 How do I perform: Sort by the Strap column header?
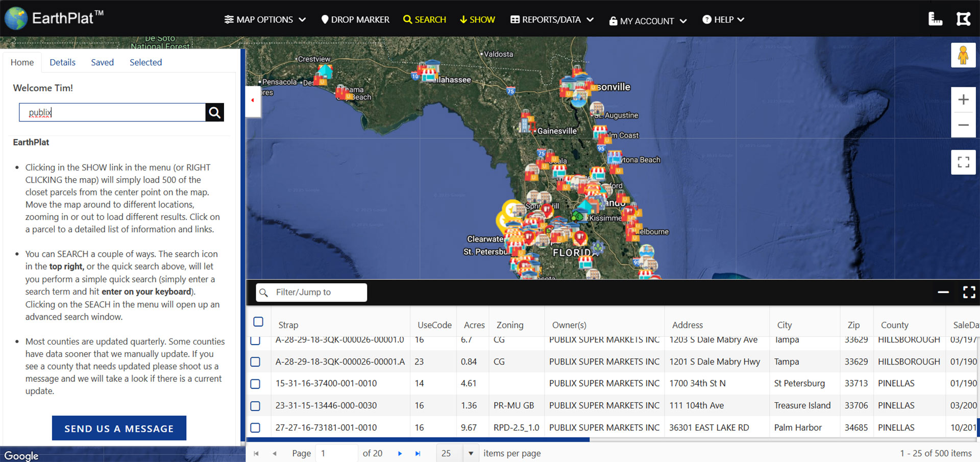point(288,325)
